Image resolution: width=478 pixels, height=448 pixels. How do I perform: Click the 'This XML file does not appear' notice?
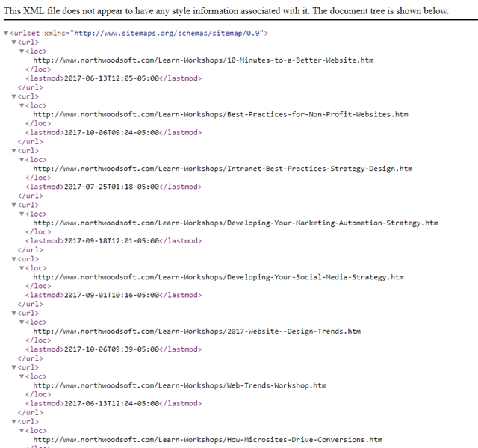click(x=226, y=11)
